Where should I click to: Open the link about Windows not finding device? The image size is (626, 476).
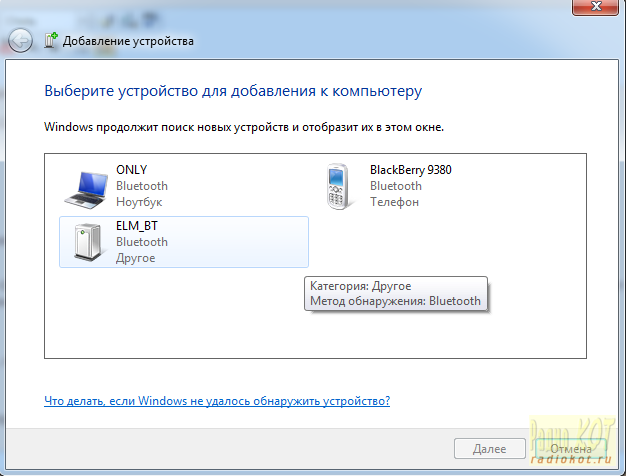tap(217, 401)
